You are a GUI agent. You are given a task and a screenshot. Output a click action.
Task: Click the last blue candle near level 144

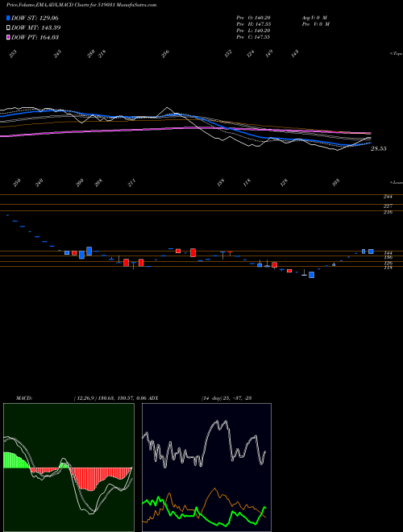coord(371,251)
